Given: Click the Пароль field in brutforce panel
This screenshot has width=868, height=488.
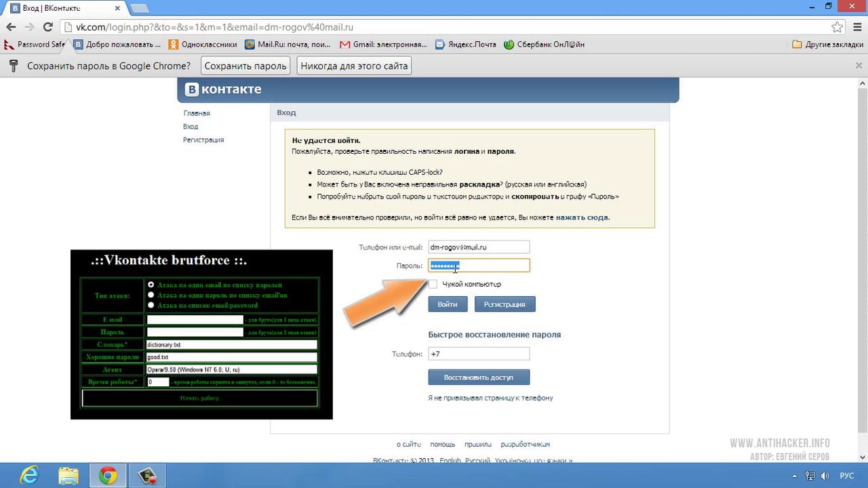Looking at the screenshot, I should (195, 332).
